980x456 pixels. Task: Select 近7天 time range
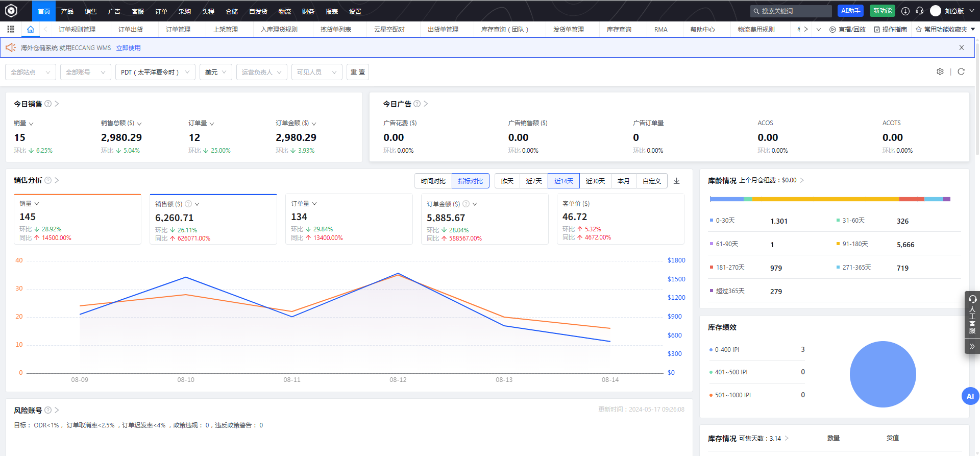[x=534, y=181]
